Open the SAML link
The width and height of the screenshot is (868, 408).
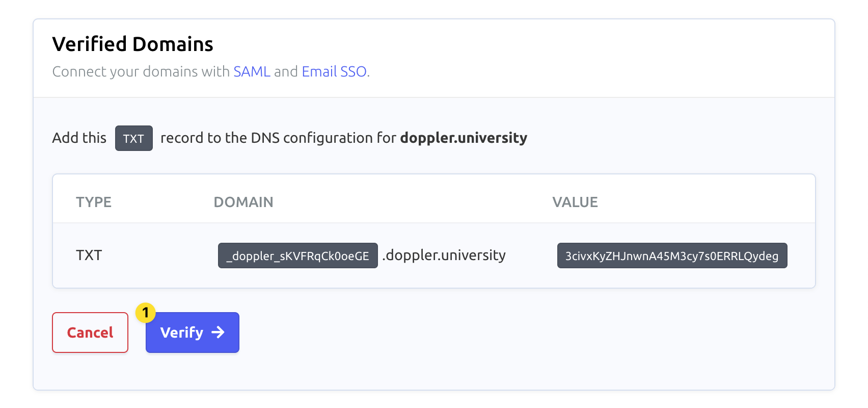pyautogui.click(x=252, y=71)
